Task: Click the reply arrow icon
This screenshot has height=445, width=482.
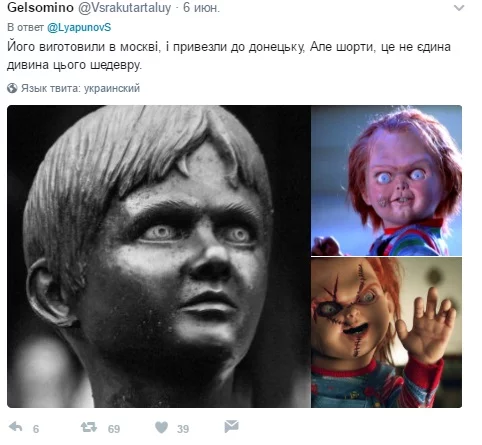Action: [15, 427]
